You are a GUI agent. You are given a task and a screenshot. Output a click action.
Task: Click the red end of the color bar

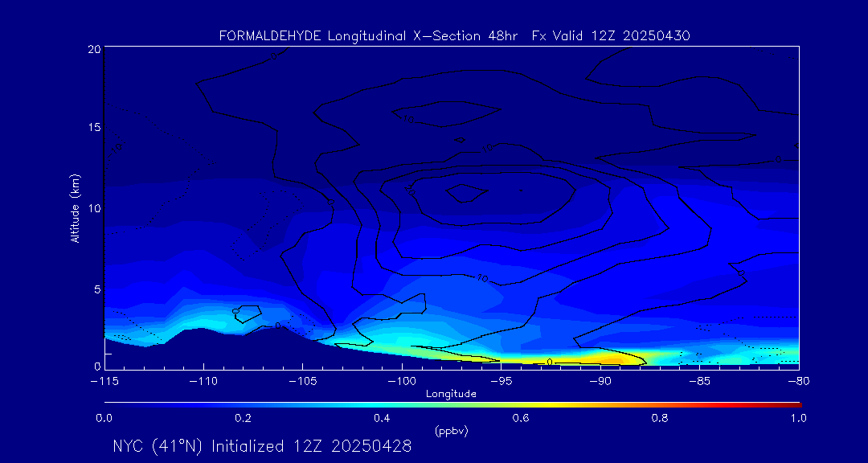pyautogui.click(x=794, y=404)
